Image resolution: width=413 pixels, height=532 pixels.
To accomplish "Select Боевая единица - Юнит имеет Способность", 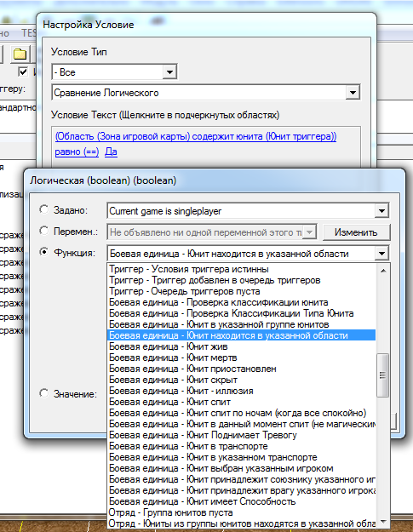I will tap(241, 501).
